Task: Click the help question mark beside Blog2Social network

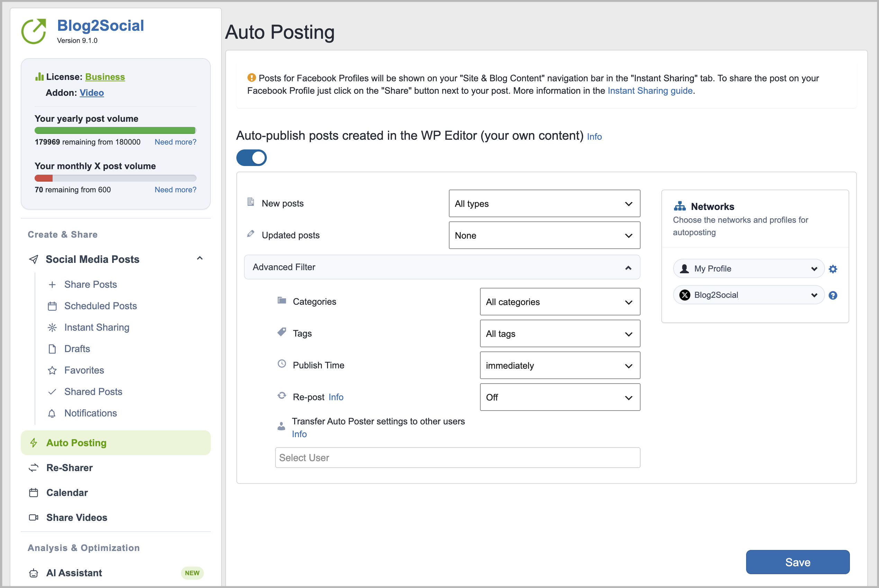Action: click(833, 295)
